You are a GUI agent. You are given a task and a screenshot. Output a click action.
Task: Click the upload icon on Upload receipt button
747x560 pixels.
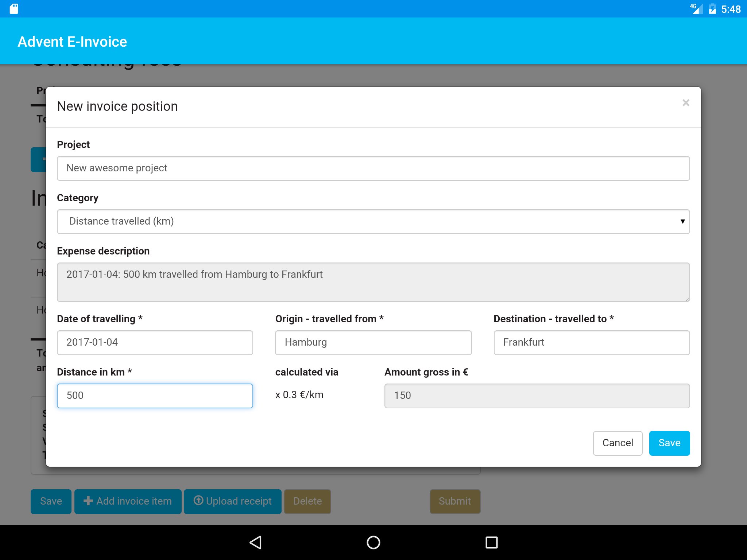click(x=198, y=501)
